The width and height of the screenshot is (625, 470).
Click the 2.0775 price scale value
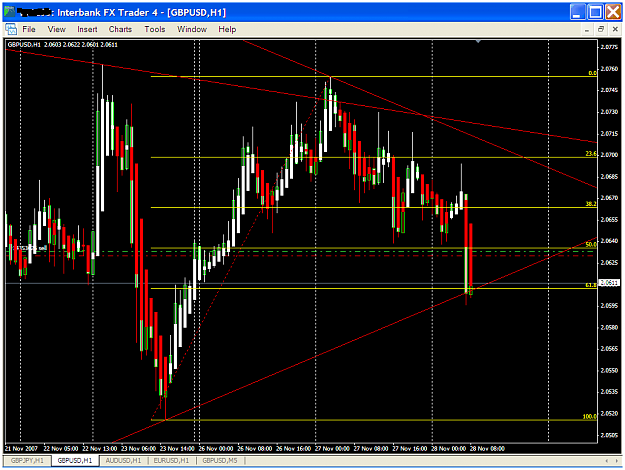pos(609,47)
